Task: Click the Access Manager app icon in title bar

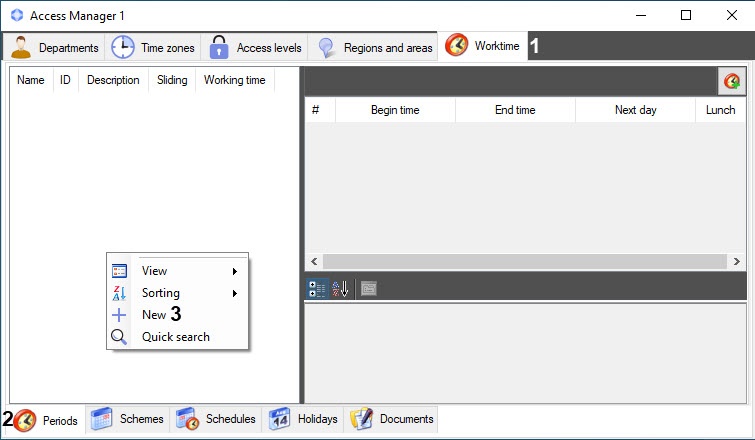Action: pos(17,15)
